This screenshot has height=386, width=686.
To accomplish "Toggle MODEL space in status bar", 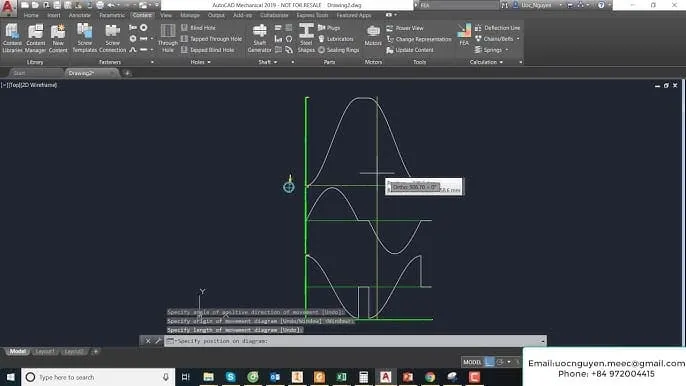I will tap(472, 362).
